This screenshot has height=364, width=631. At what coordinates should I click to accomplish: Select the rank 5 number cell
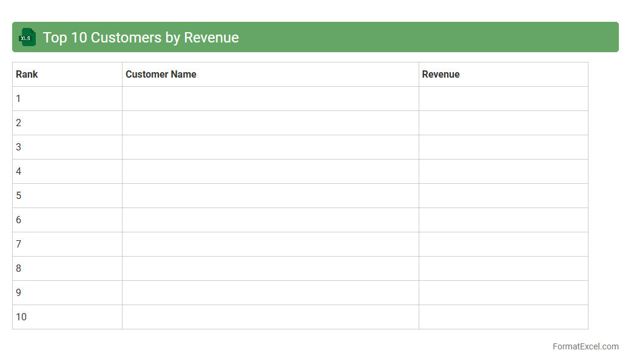[67, 195]
